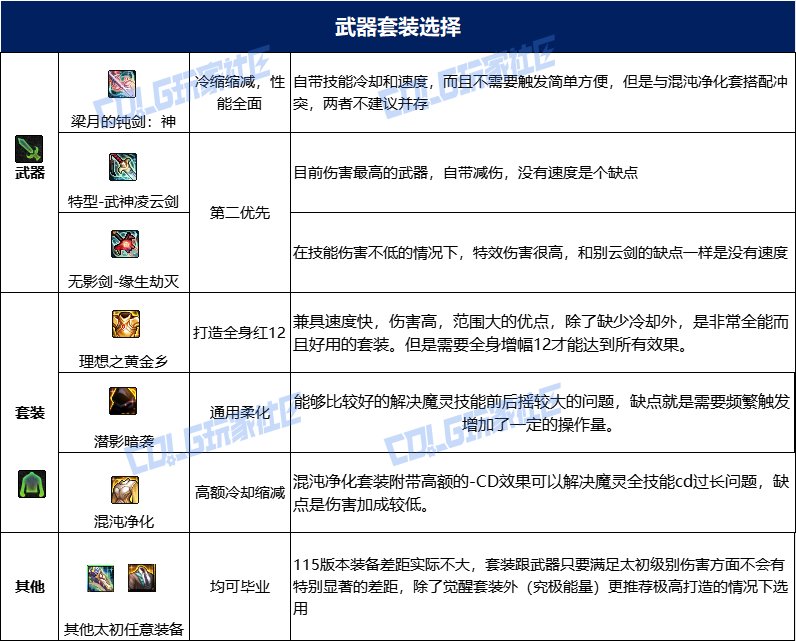Select the 理想之黄金乡 name text
This screenshot has height=641, width=796.
click(123, 361)
